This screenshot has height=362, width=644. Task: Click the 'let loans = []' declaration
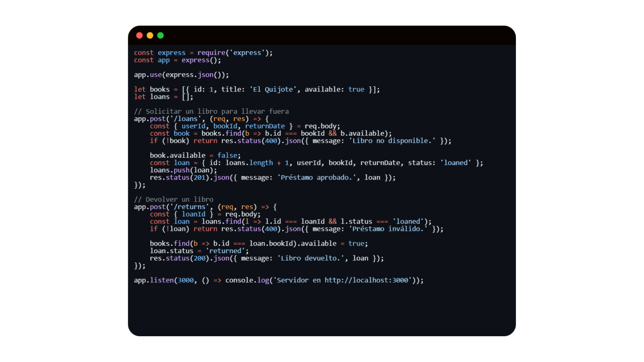click(x=163, y=97)
